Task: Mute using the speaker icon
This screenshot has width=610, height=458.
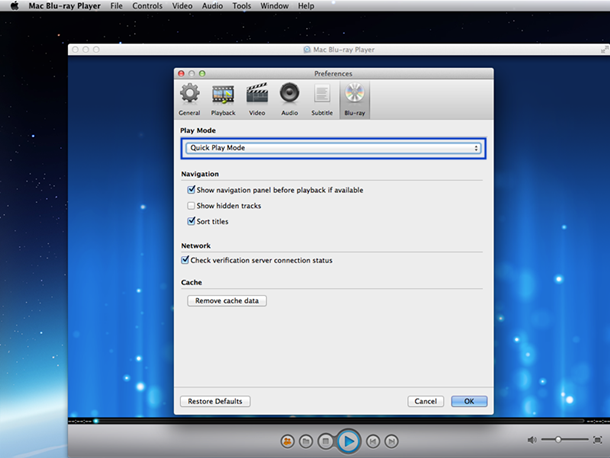Action: (x=532, y=440)
